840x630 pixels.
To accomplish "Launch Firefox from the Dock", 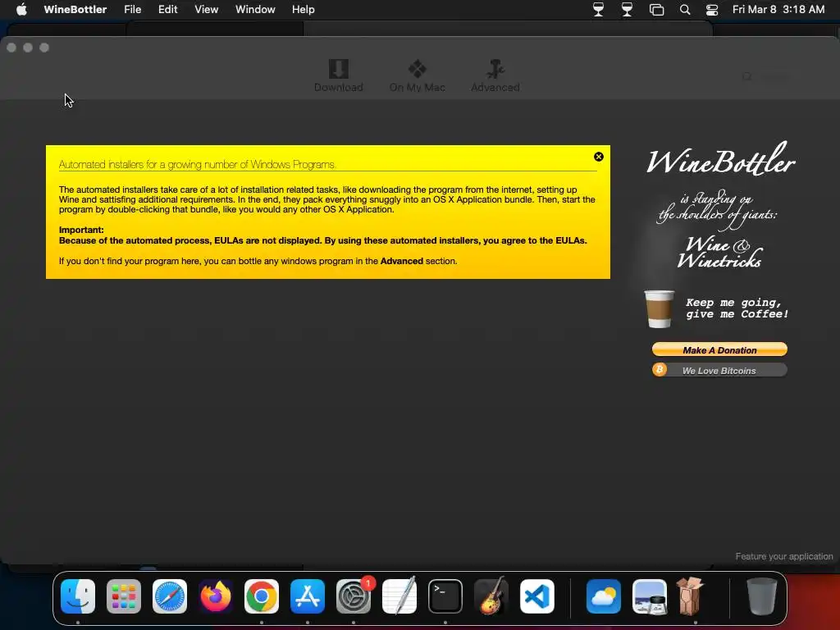I will (216, 596).
